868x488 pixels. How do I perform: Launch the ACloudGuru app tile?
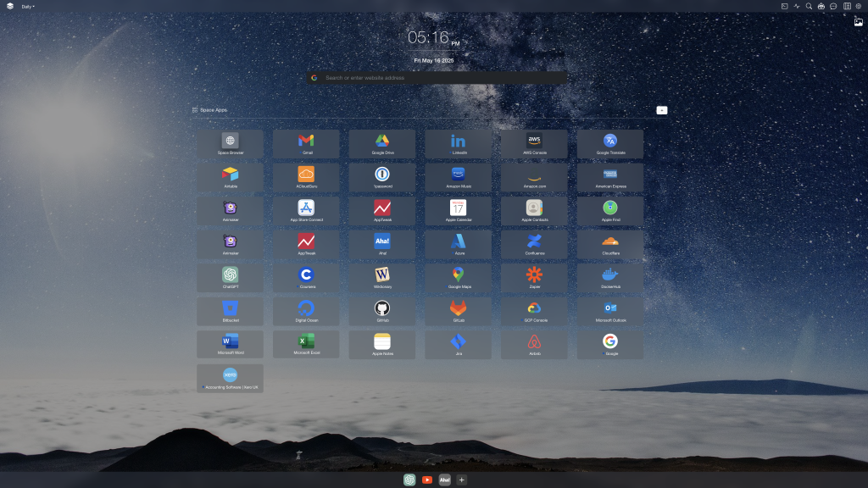(305, 178)
